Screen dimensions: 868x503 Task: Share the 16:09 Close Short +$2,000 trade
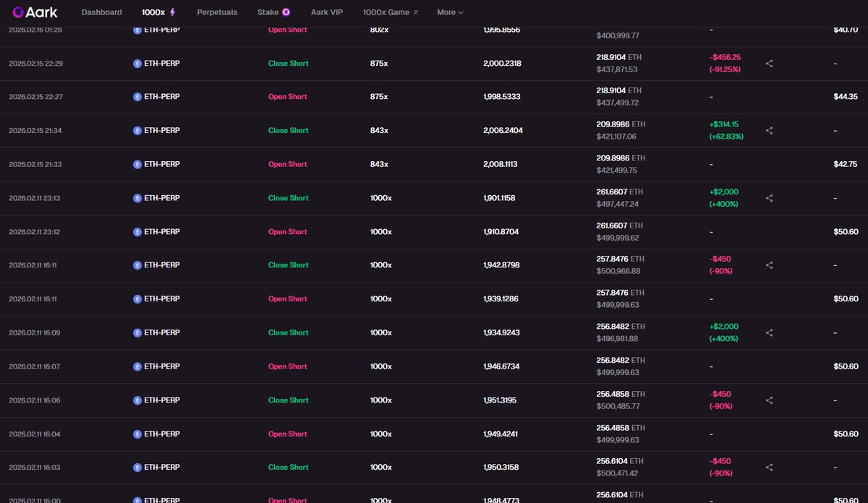pos(770,332)
